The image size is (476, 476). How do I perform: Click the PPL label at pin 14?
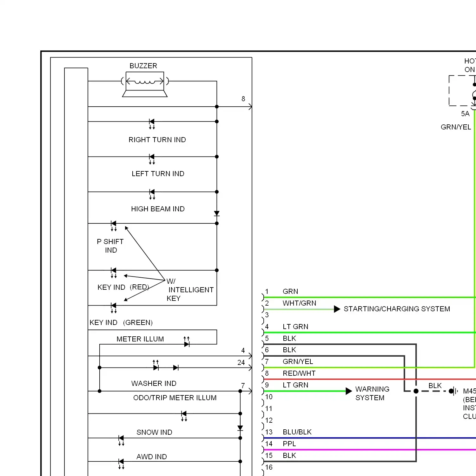289,444
